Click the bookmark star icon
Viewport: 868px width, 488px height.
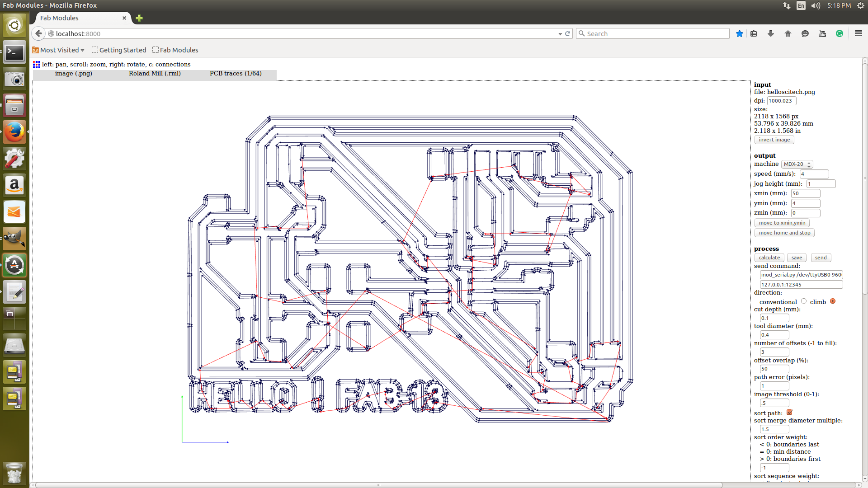click(740, 33)
